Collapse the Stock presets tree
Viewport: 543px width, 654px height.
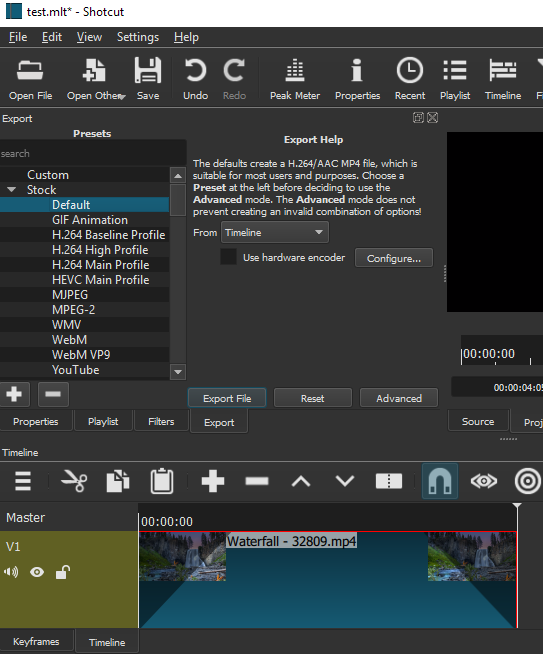11,190
